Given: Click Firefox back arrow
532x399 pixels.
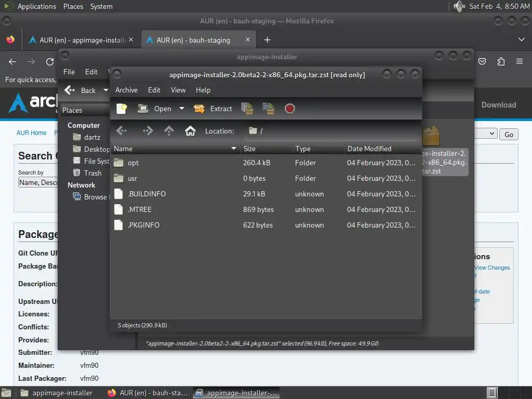Looking at the screenshot, I should pos(12,62).
